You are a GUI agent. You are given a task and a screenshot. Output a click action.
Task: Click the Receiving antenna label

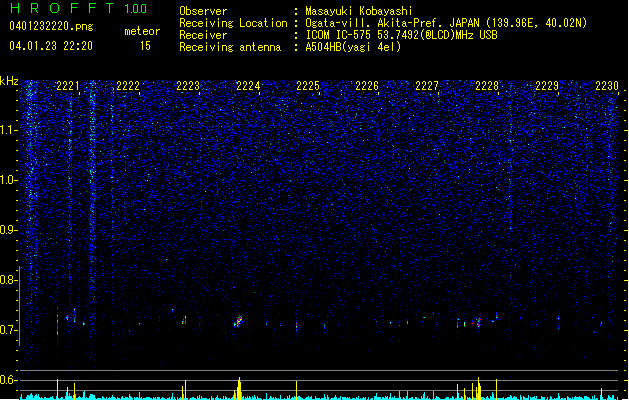pyautogui.click(x=230, y=47)
